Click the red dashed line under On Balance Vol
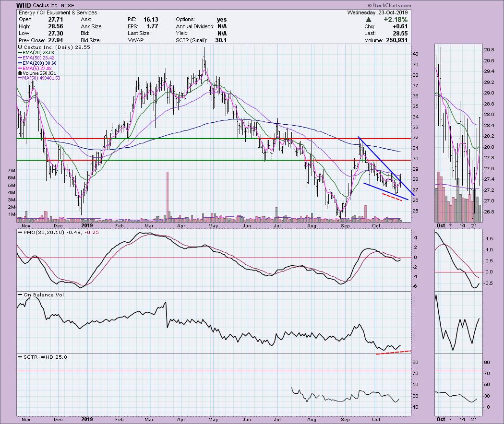 pos(394,353)
